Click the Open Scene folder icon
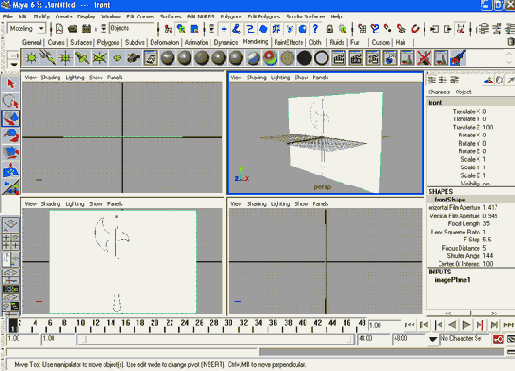Viewport: 515px width, 371px height. click(x=73, y=29)
